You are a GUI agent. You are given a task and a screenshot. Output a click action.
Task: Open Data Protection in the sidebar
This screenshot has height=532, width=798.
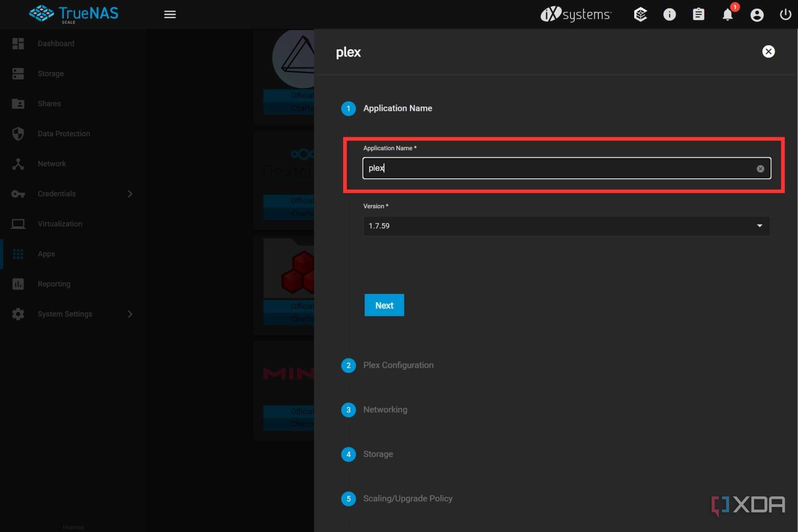tap(64, 133)
